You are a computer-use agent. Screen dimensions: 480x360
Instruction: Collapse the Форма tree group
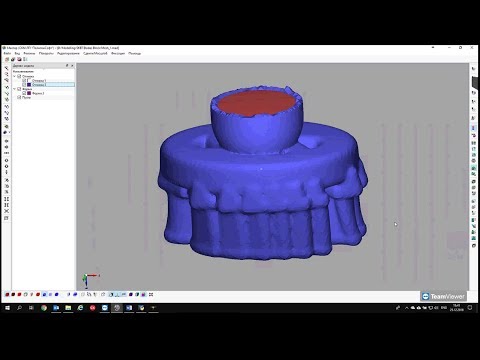pyautogui.click(x=15, y=89)
